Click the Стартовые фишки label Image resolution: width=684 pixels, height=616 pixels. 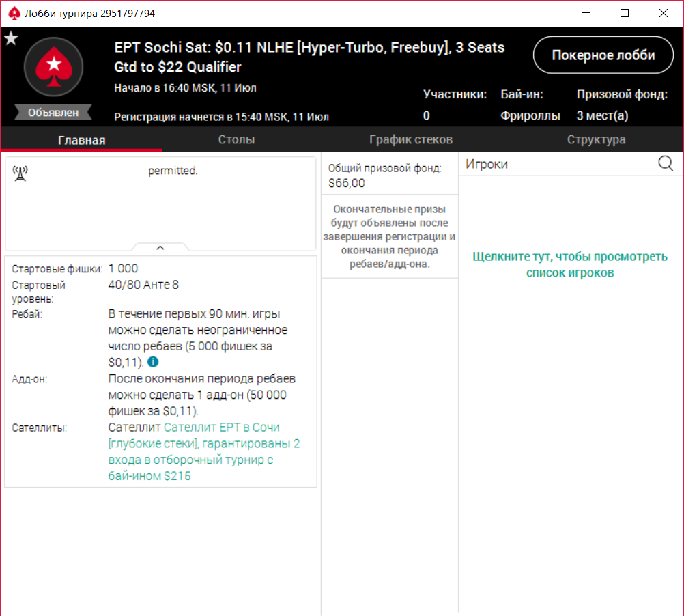(57, 269)
